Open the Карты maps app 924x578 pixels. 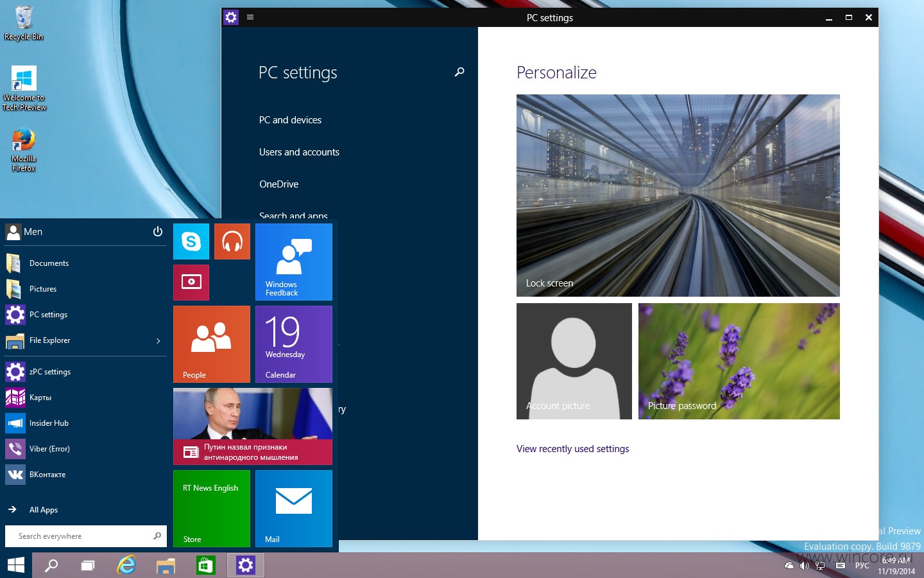[x=86, y=398]
